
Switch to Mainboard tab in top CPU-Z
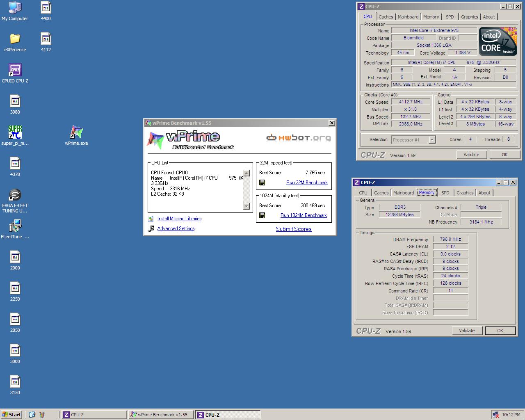click(x=408, y=17)
